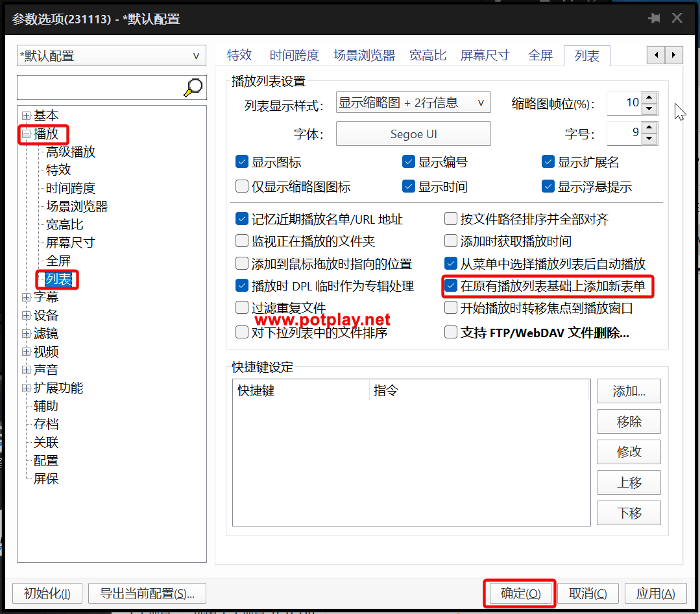Screen dimensions: 700x614
Task: Enable 添加时获取播放时间 checkbox
Action: pos(451,241)
